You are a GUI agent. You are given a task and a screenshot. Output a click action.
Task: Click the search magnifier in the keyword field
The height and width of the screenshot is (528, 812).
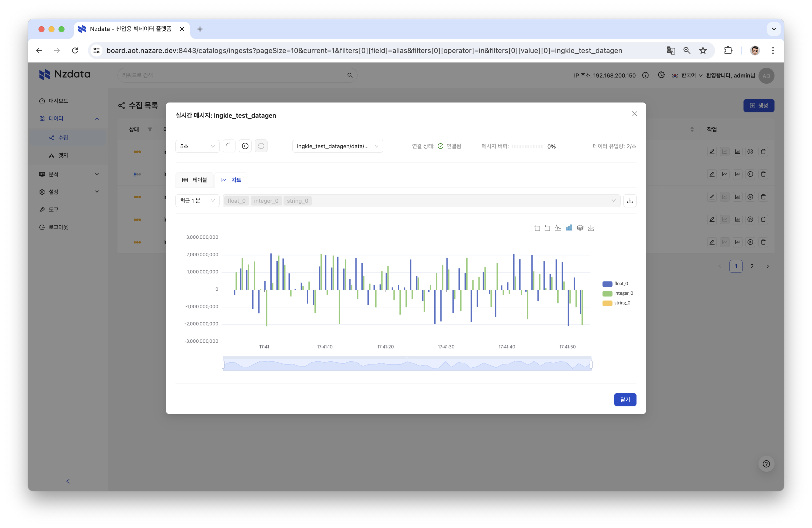coord(350,75)
